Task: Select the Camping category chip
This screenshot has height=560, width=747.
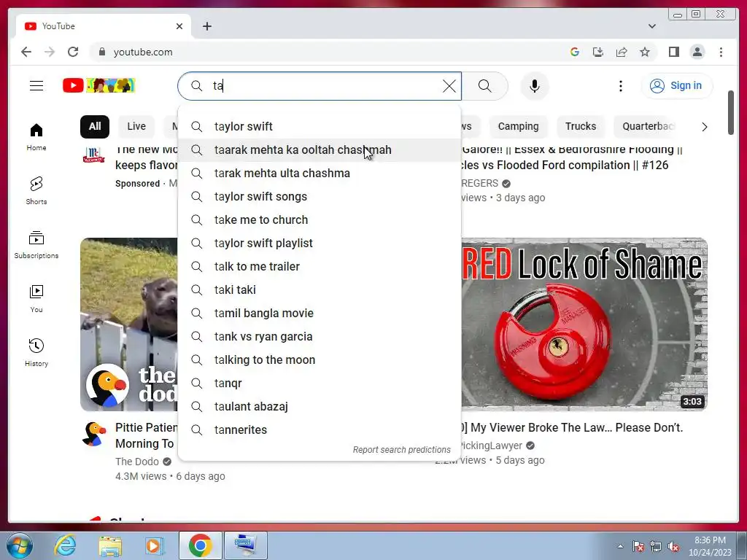Action: [x=518, y=127]
